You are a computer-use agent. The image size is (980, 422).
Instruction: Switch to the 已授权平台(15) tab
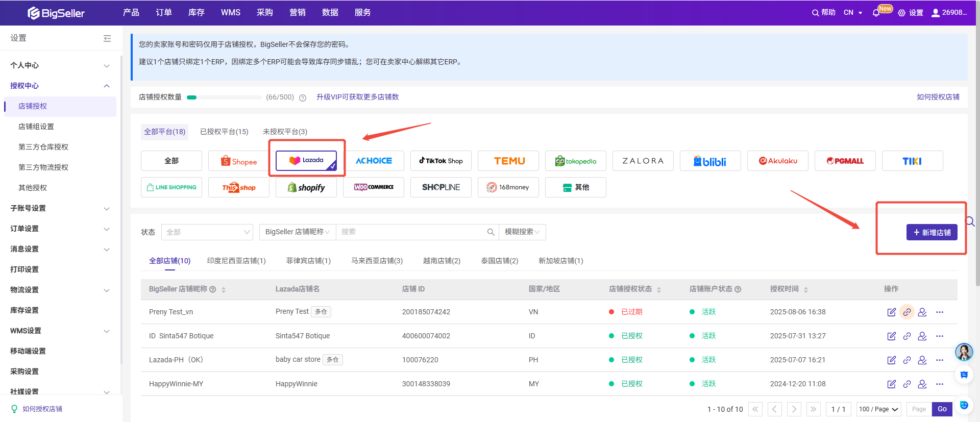coord(224,132)
